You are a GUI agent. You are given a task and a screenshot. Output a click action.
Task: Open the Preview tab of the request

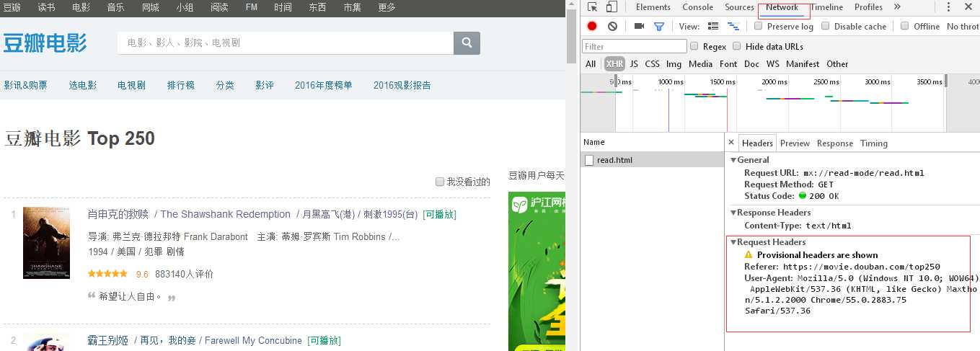[x=795, y=143]
